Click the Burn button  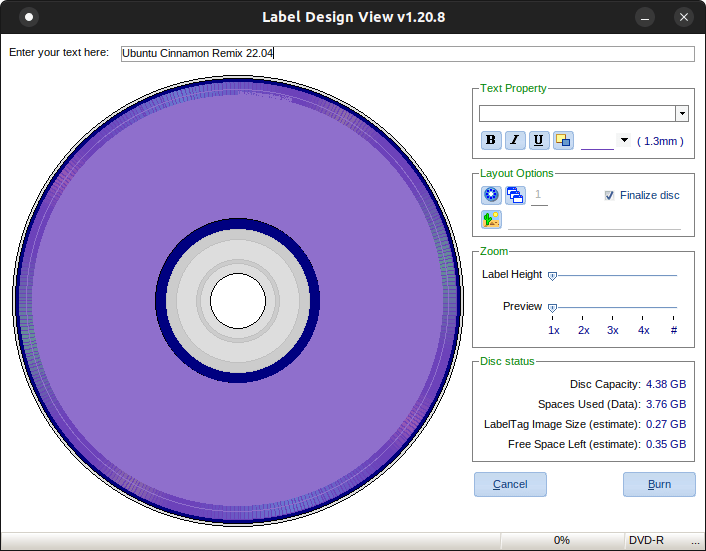pos(659,484)
